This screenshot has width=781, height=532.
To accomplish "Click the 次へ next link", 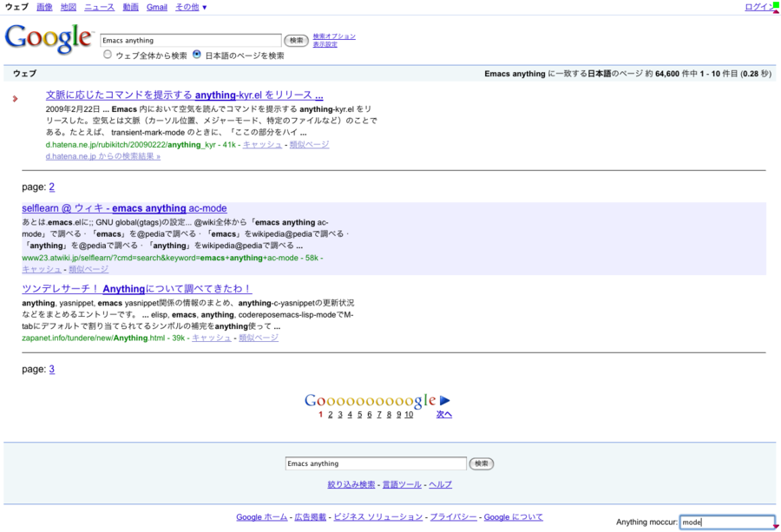I will [444, 415].
